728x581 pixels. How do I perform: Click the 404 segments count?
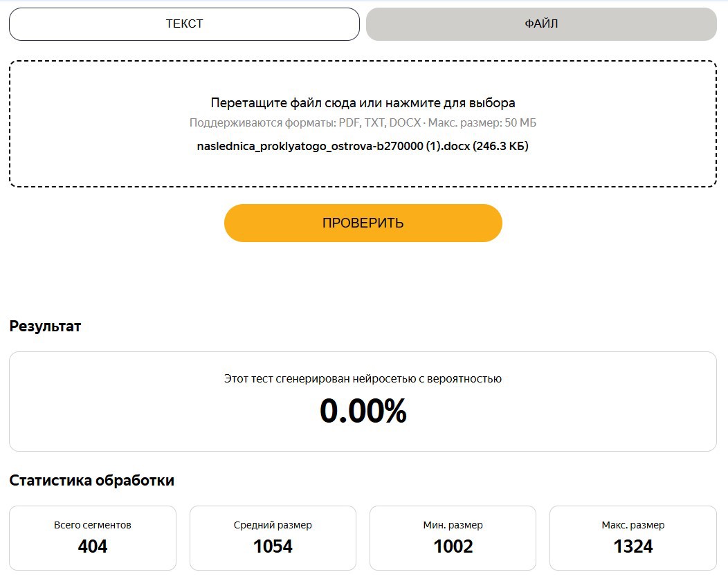click(x=93, y=546)
